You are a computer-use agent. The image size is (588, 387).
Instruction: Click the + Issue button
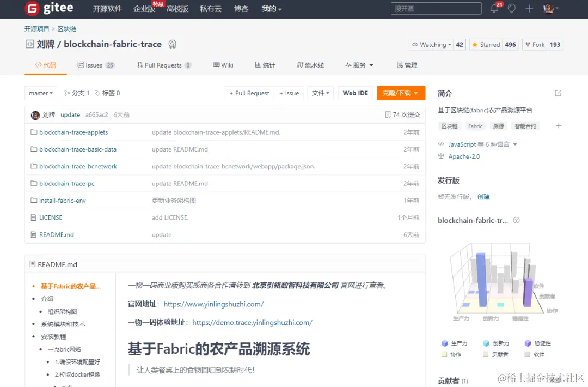(289, 93)
